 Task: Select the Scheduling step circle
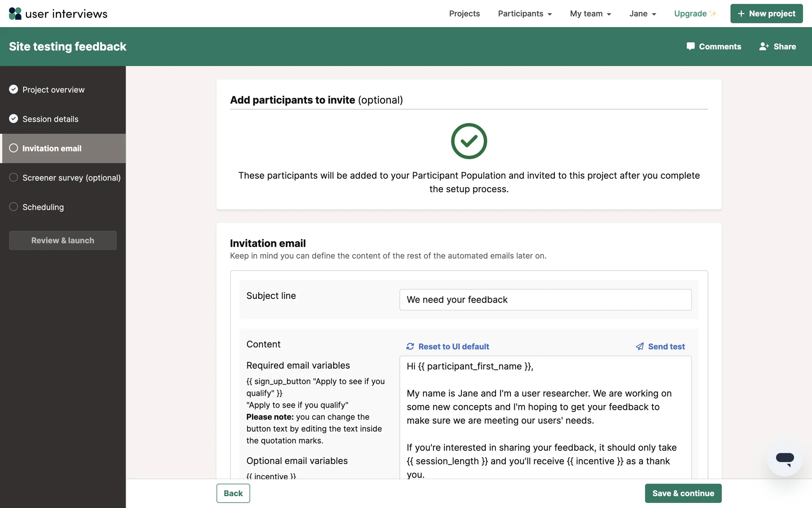click(14, 207)
